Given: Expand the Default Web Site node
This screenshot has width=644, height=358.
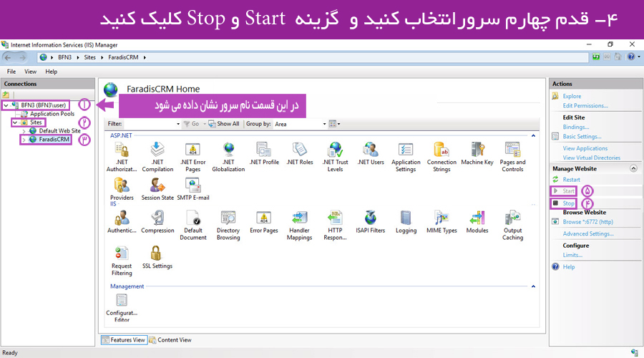Looking at the screenshot, I should pyautogui.click(x=24, y=131).
